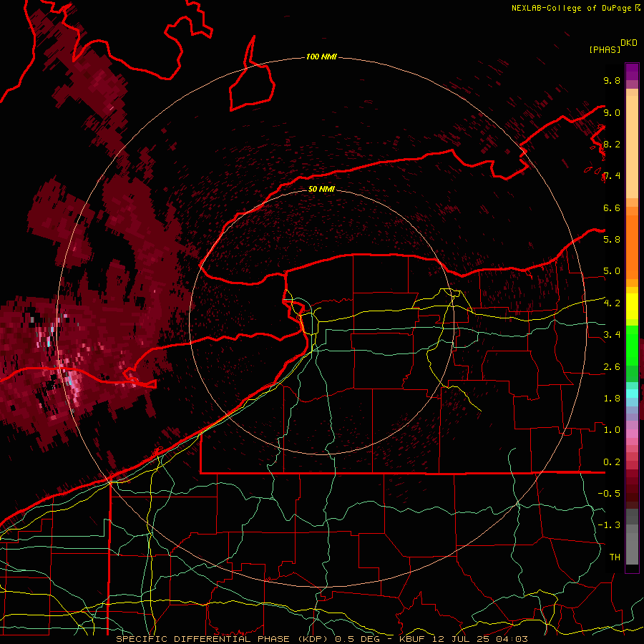
Task: Click the 100 NMI range ring label
Action: pos(321,57)
